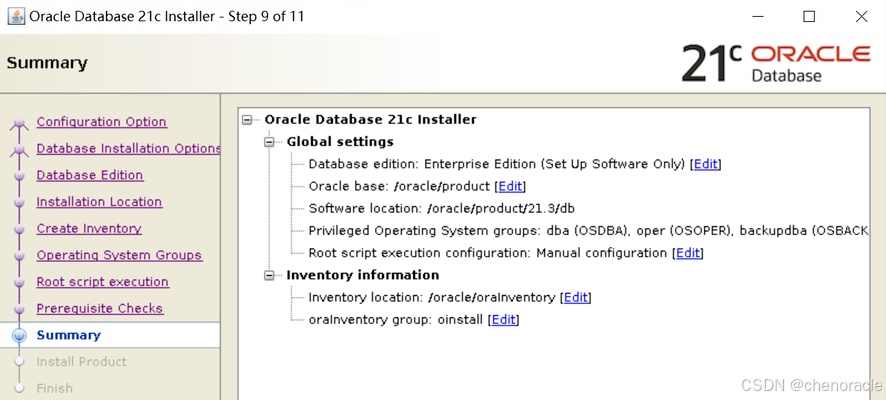Screen dimensions: 886x400
Task: Select Root script execution configuration text
Action: (x=488, y=253)
